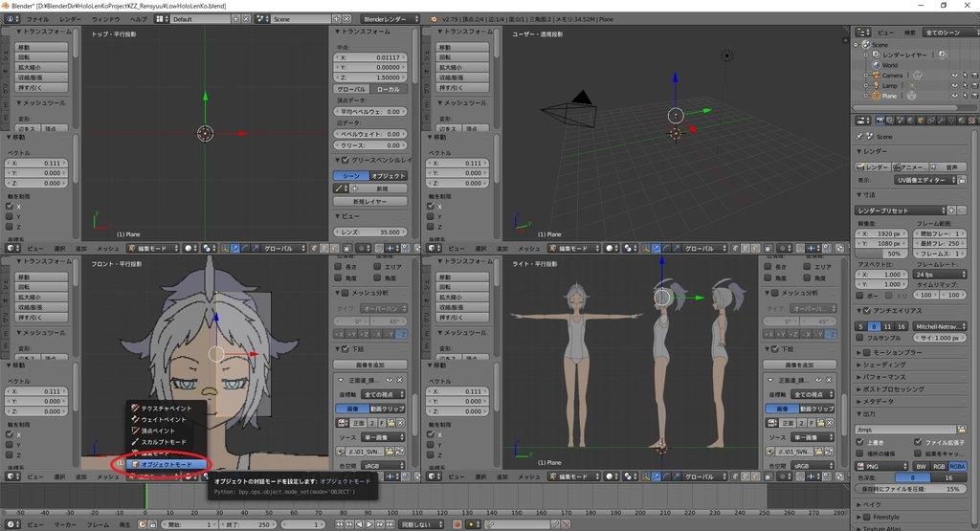Enable auto keyframe record button

[457, 524]
